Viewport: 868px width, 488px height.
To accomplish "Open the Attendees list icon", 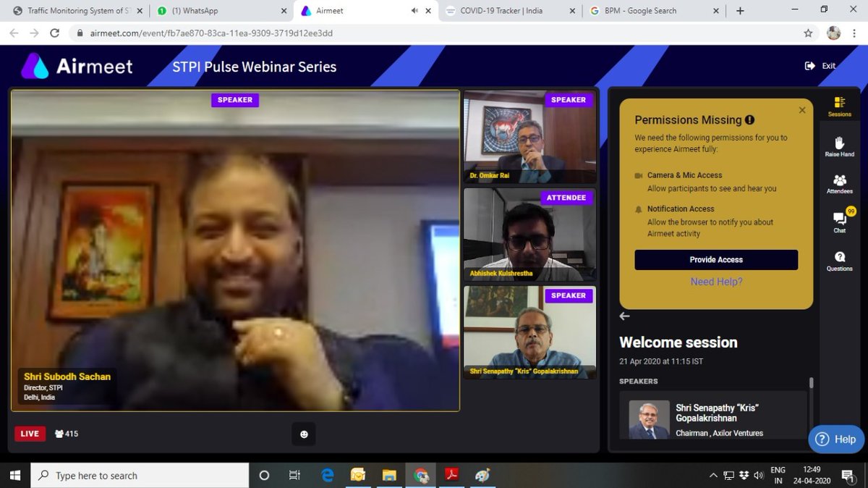I will point(839,184).
